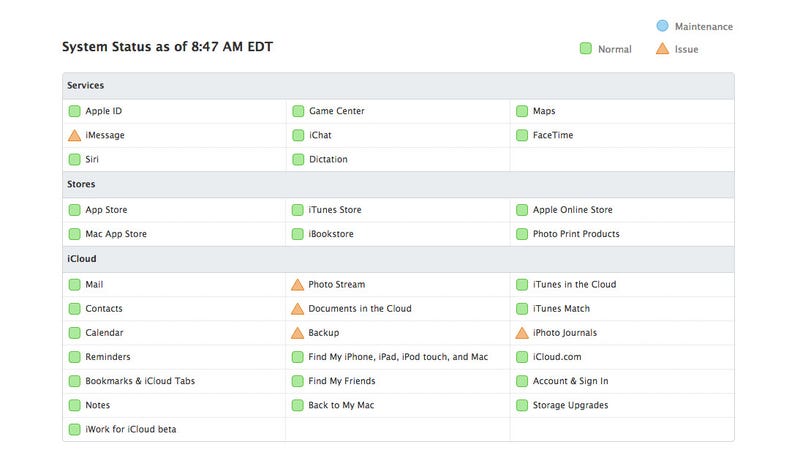Click the Storage Upgrades label

[570, 405]
